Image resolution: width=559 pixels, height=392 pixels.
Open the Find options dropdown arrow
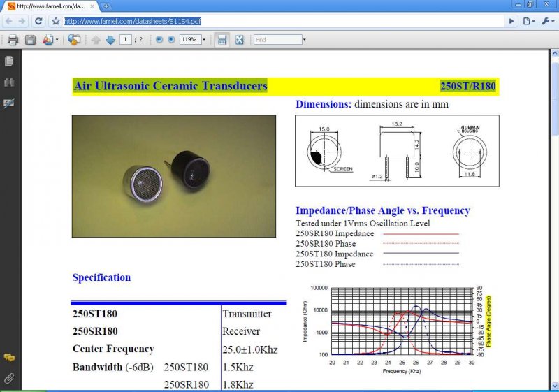[305, 40]
